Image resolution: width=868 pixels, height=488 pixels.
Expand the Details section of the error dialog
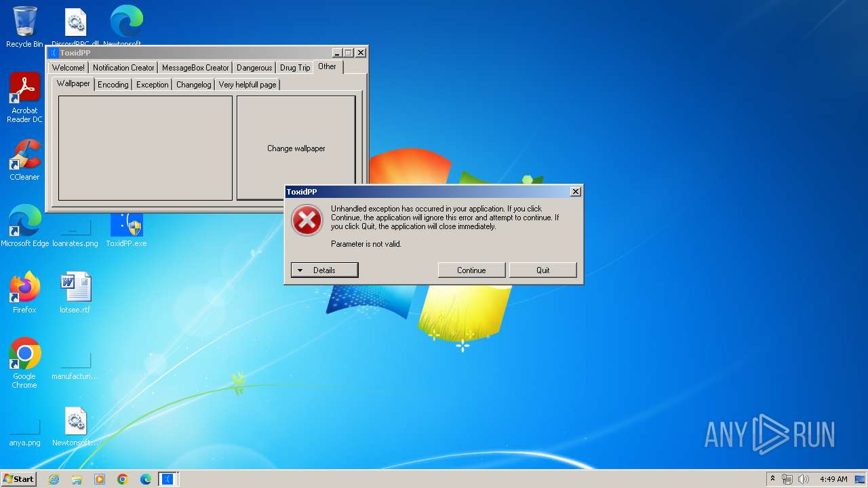[324, 270]
